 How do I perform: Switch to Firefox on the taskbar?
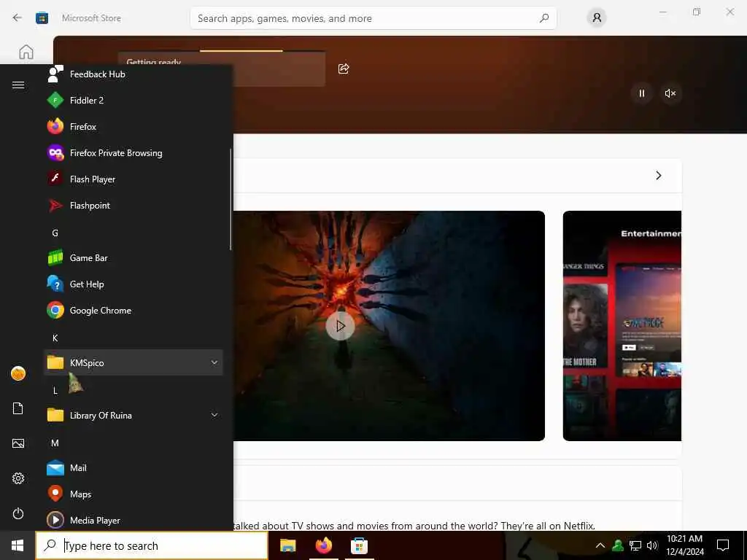323,545
